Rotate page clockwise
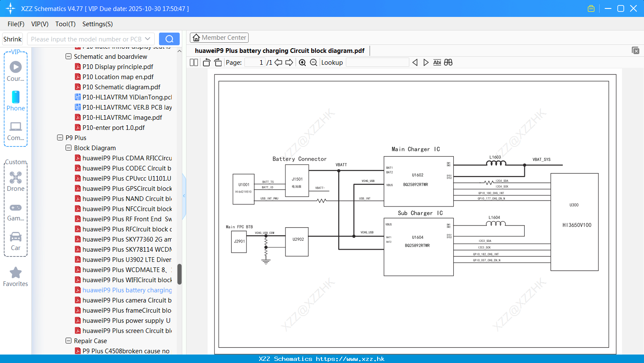Image resolution: width=644 pixels, height=363 pixels. 218,63
